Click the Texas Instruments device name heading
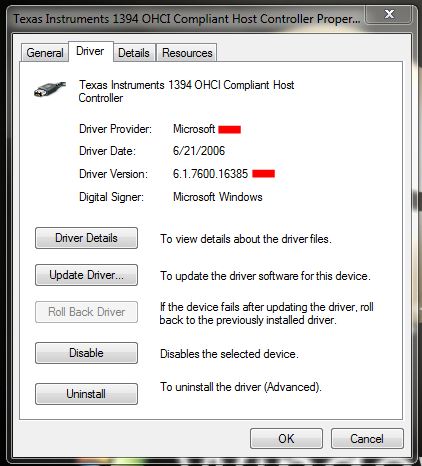The image size is (422, 466). (x=187, y=91)
